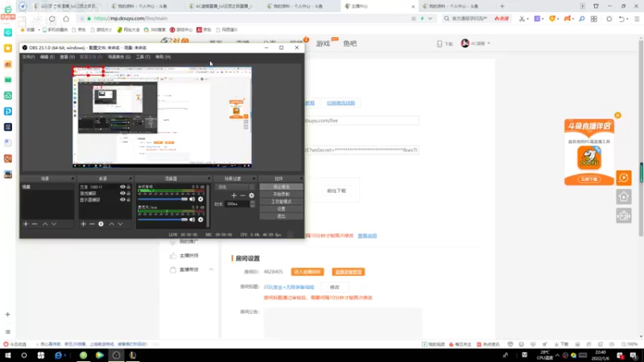
Task: Move source down in OBS sources panel
Action: pos(120,224)
